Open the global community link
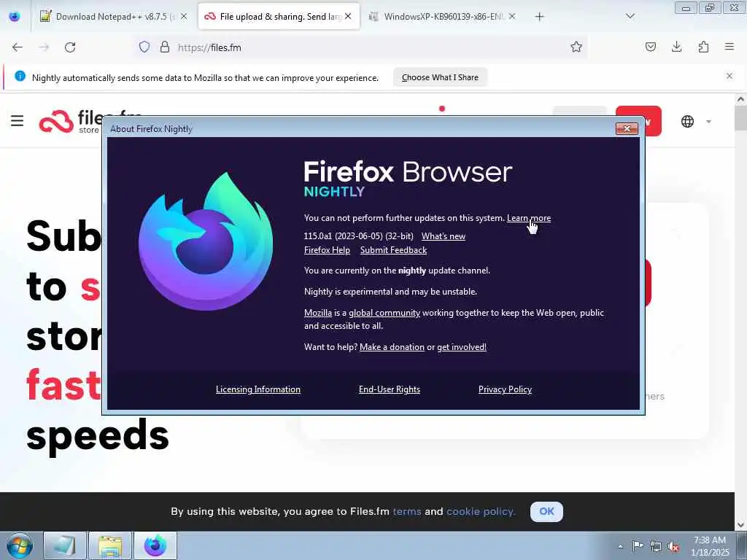 click(384, 313)
